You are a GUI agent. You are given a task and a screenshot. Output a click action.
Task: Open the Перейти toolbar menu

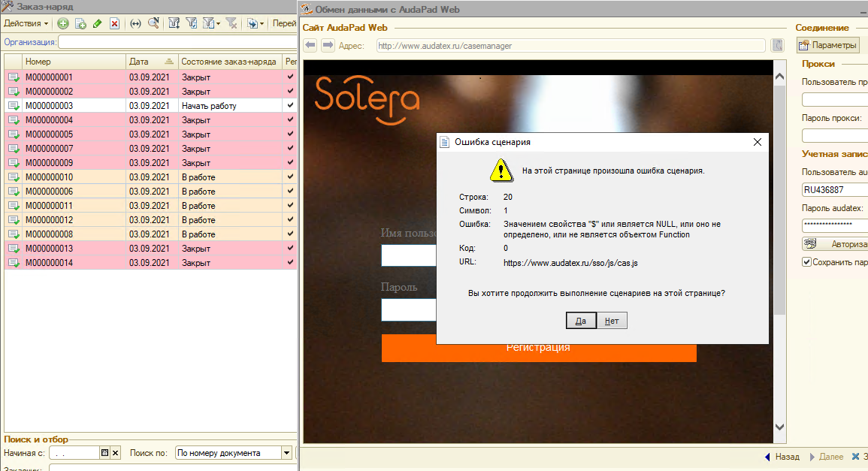point(284,23)
